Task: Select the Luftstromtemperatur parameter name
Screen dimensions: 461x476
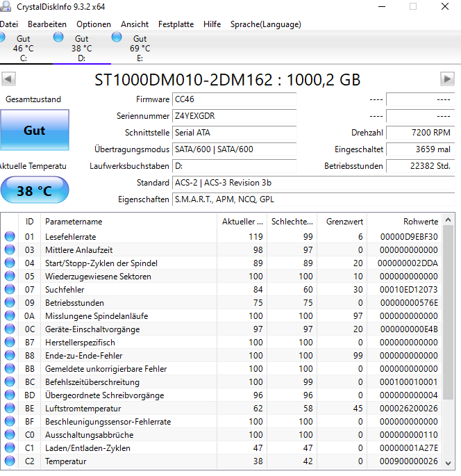Action: click(x=83, y=409)
